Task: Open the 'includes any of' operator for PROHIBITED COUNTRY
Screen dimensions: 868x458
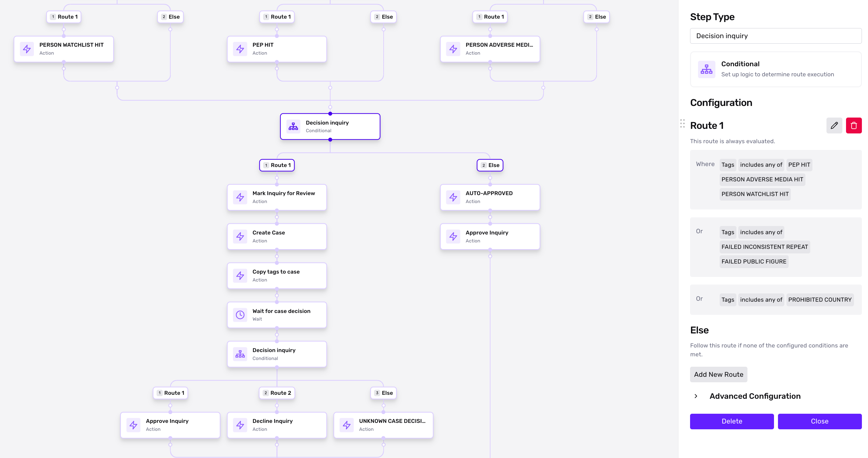Action: coord(761,300)
